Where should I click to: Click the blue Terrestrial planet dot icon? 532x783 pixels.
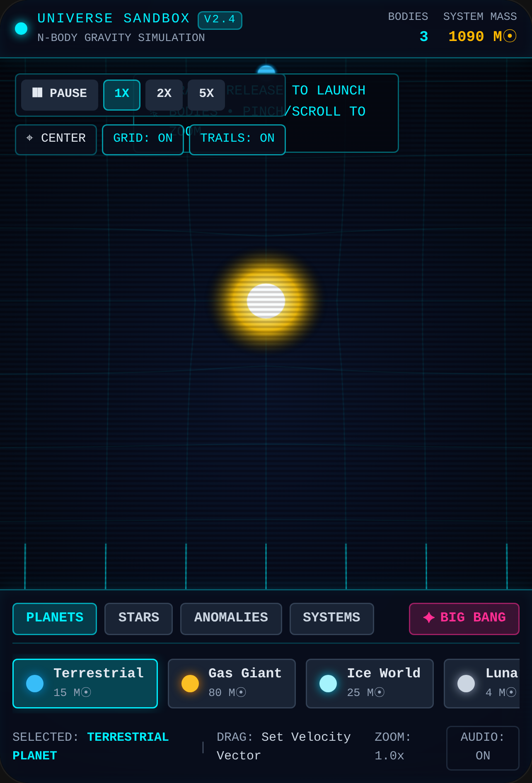(35, 683)
